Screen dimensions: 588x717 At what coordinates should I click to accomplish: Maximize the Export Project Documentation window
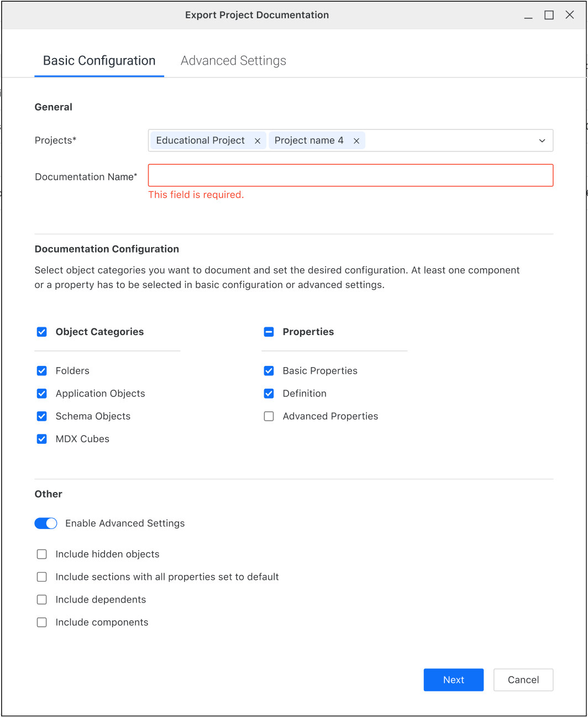click(x=549, y=15)
